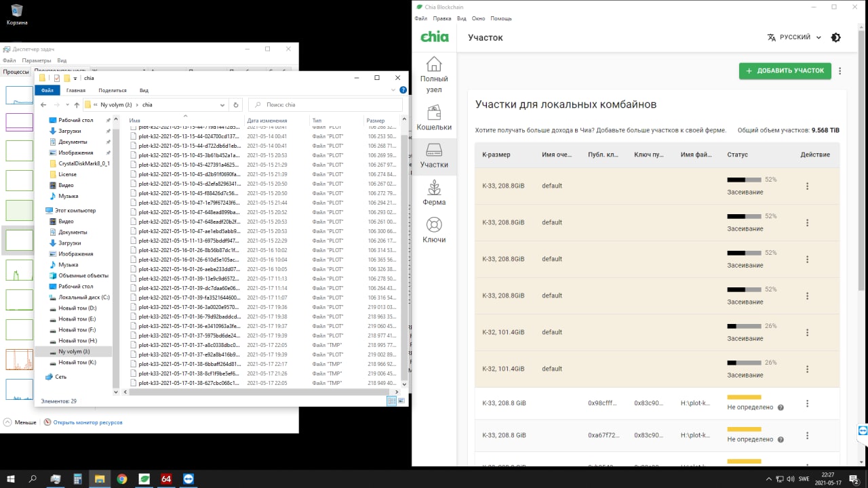Open Окно menu in Chia Blockchain
The image size is (868, 488).
pyautogui.click(x=479, y=18)
